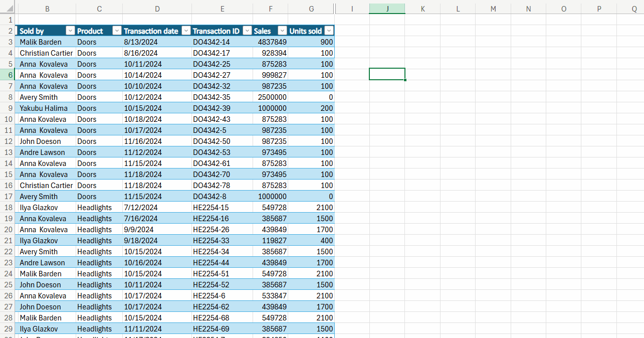Image resolution: width=644 pixels, height=338 pixels.
Task: Open the Transaction ID filter dropdown
Action: click(247, 31)
